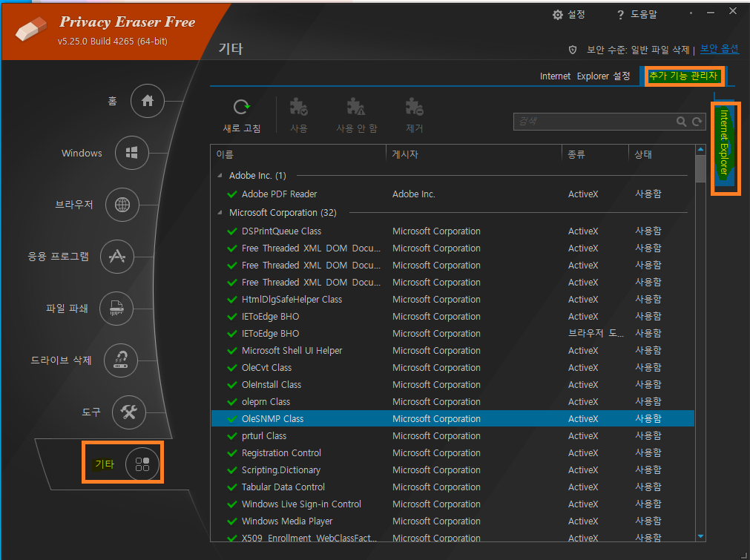Sort by 종류 column header
Viewport: 750px width, 560px height.
click(x=594, y=154)
